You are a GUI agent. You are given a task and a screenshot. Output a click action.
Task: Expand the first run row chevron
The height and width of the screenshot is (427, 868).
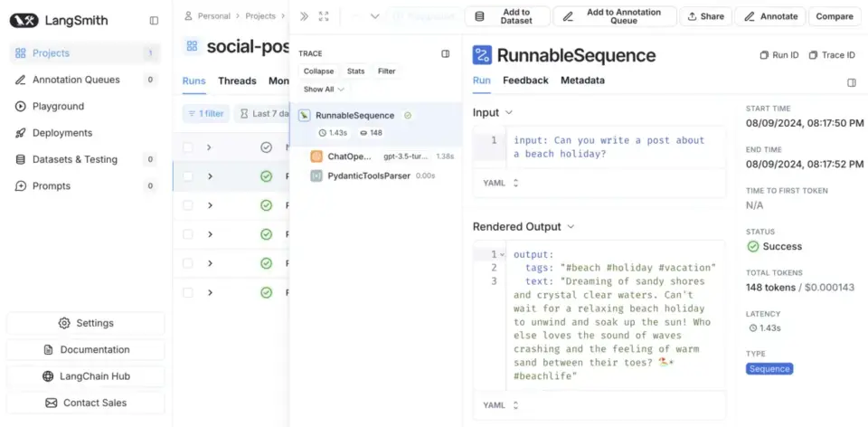point(209,147)
